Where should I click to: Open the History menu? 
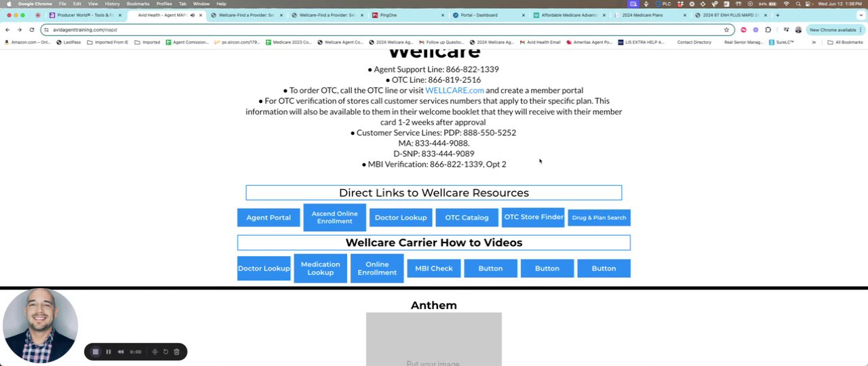(x=112, y=4)
